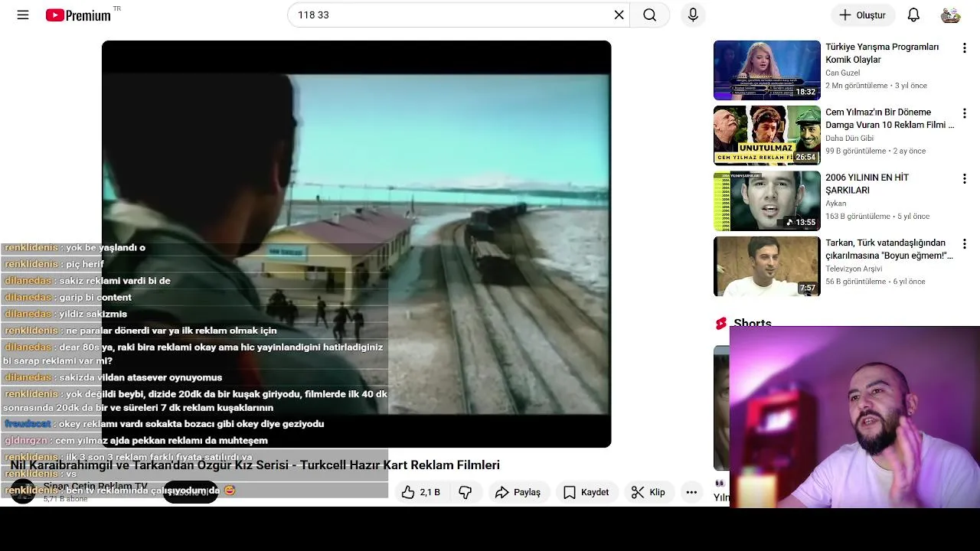
Task: Click chat message 'piç herif'
Action: 85,264
